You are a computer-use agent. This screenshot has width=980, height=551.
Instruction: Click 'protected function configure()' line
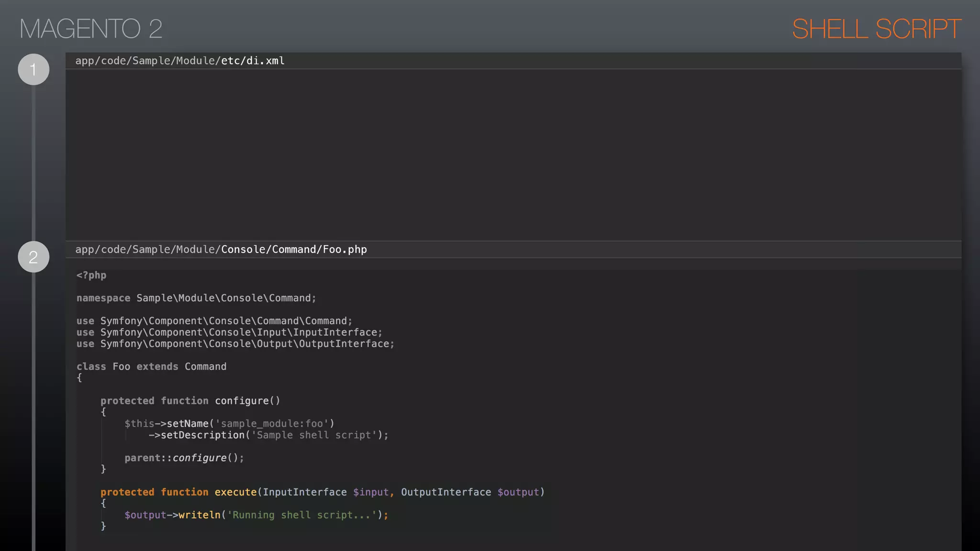(190, 401)
